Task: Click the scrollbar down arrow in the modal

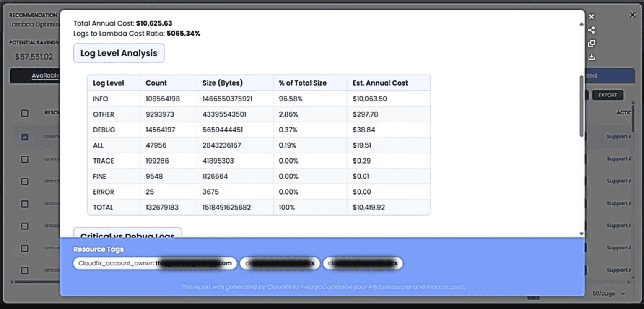Action: 581,234
